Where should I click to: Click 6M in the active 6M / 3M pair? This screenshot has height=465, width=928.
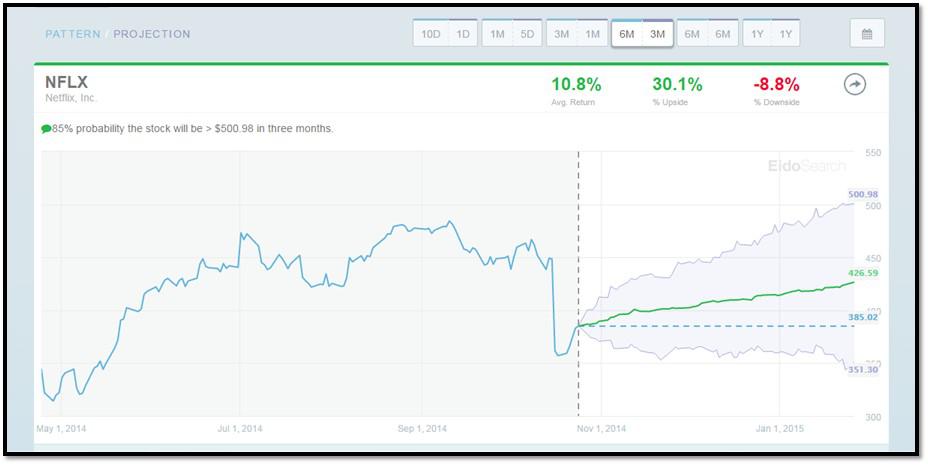pos(627,34)
